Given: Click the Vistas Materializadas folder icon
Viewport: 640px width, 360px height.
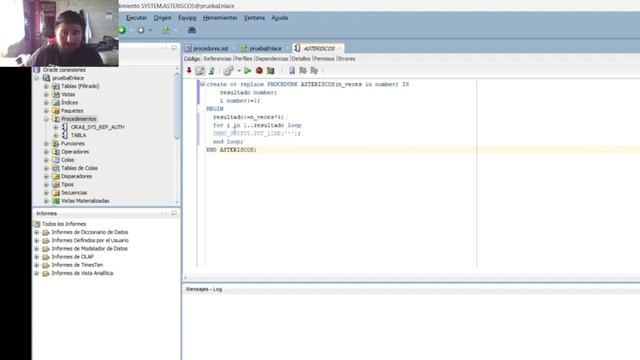Looking at the screenshot, I should pyautogui.click(x=56, y=201).
